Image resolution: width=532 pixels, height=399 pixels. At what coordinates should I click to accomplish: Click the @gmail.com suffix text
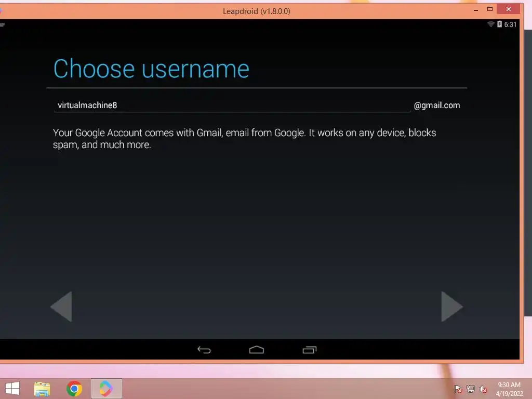coord(437,105)
